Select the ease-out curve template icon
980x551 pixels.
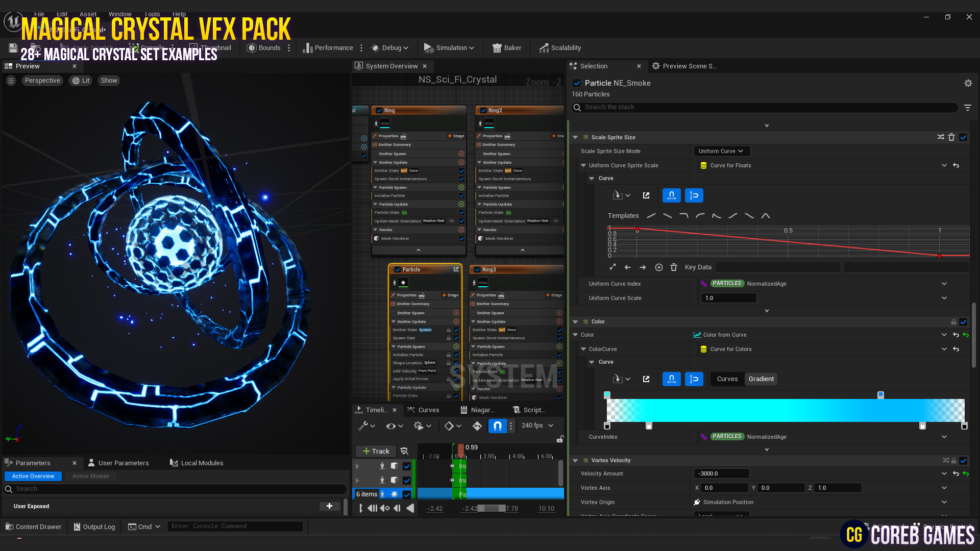(x=700, y=215)
